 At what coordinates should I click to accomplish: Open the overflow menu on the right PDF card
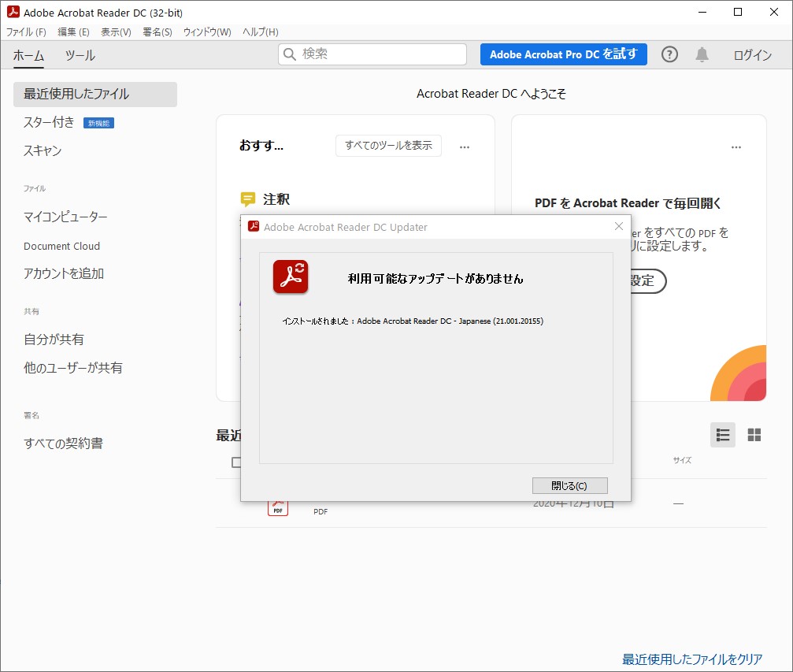(736, 147)
